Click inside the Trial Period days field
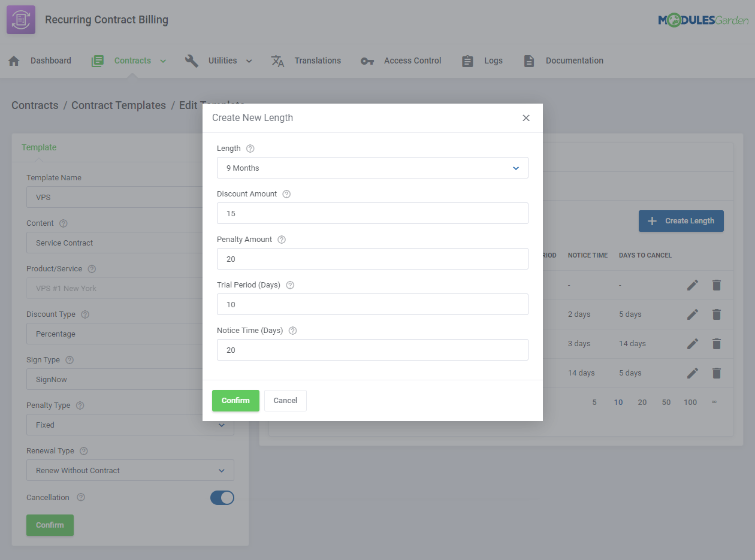Screen dimensions: 755x560 tap(372, 304)
